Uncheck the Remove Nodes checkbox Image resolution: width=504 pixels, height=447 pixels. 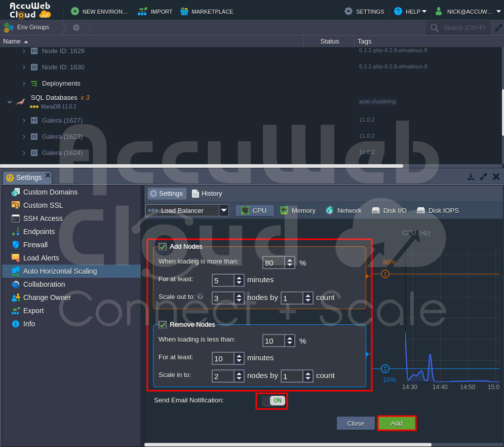pos(163,325)
